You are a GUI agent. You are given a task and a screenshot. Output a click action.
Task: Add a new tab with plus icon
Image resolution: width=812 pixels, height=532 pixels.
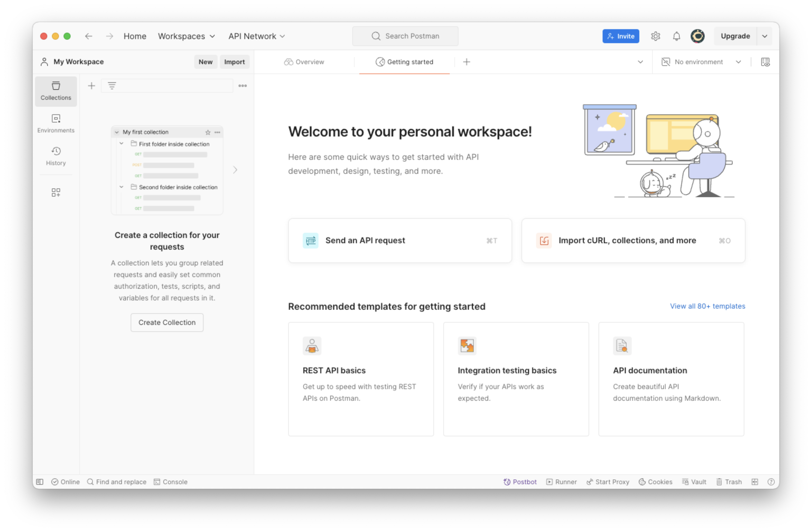[x=467, y=62]
